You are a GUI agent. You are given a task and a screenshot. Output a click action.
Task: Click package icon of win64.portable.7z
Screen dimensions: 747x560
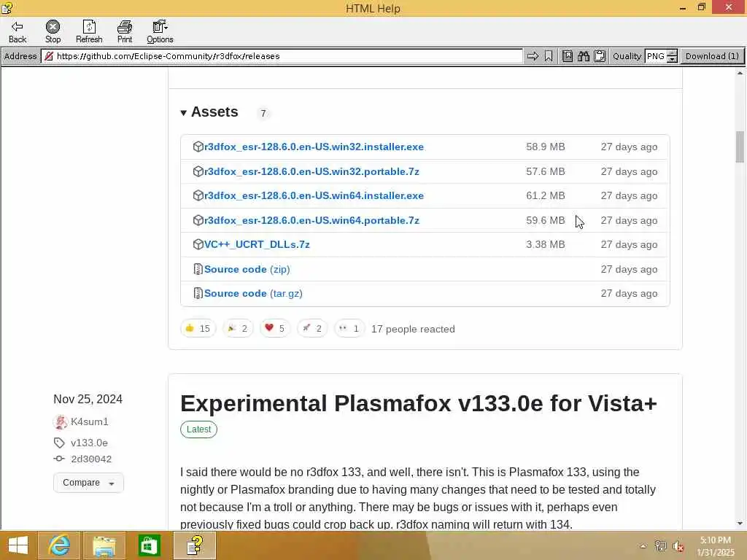tap(198, 220)
